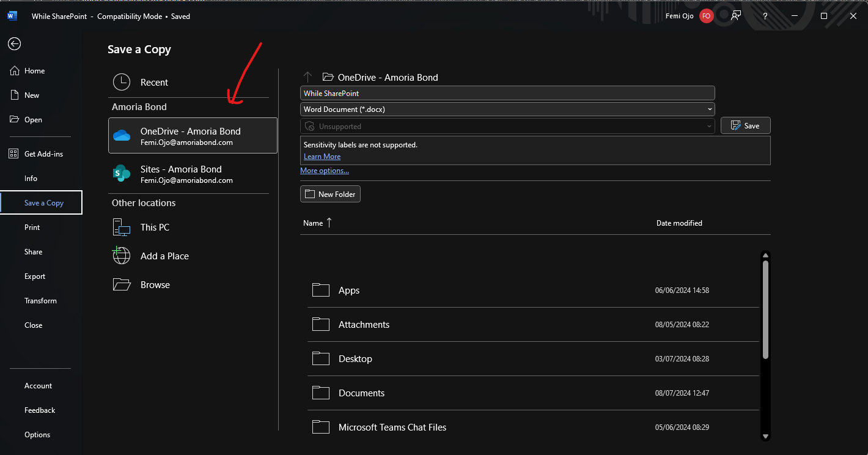Click the More options link
Screen dimensions: 868x455
tap(325, 171)
